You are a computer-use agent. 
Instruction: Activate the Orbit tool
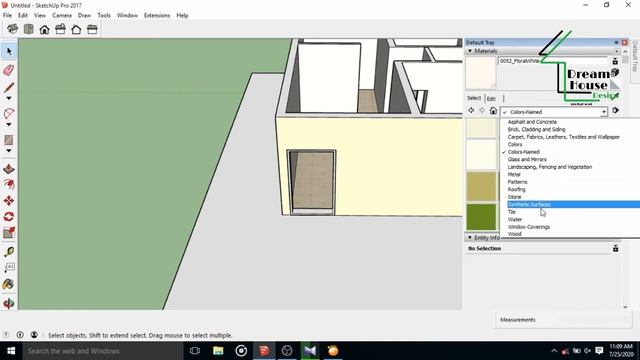point(9,303)
